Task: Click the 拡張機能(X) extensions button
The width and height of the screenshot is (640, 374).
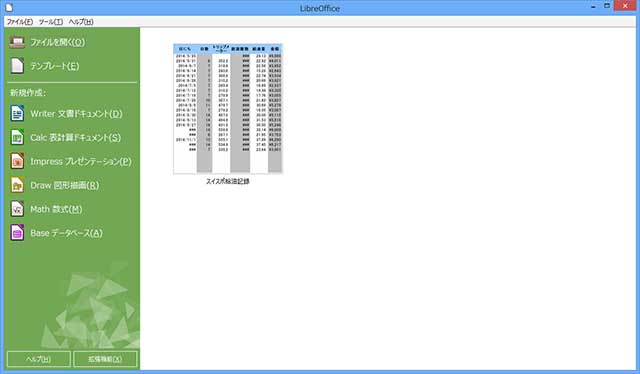Action: pyautogui.click(x=105, y=359)
